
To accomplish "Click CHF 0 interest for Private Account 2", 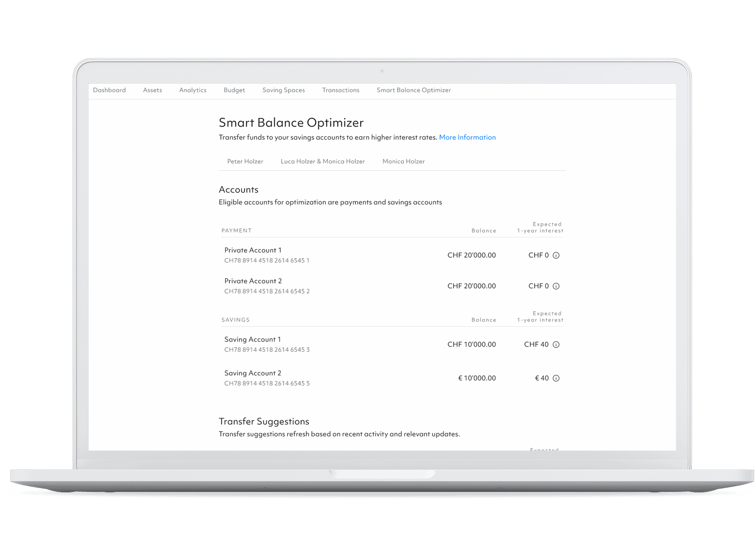I will 538,286.
